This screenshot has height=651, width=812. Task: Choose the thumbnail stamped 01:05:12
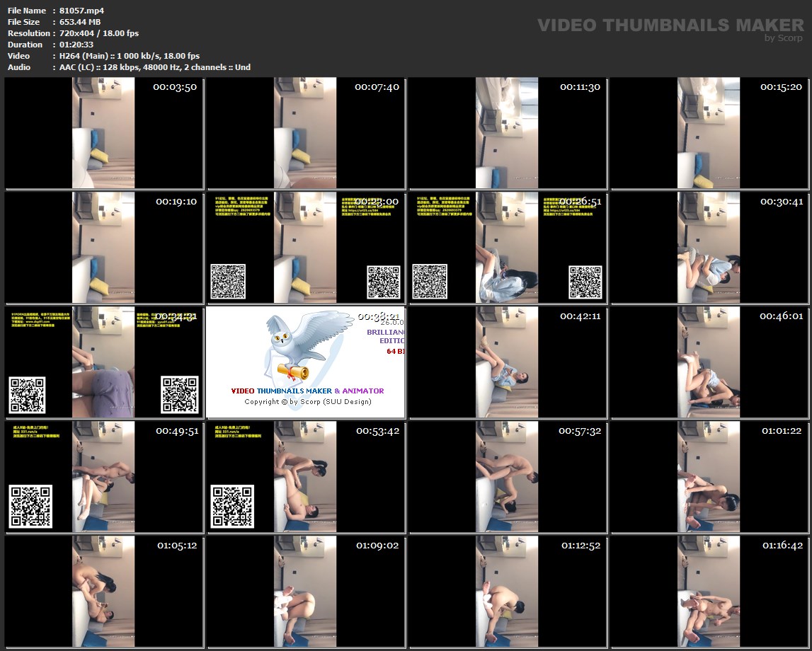pos(103,591)
